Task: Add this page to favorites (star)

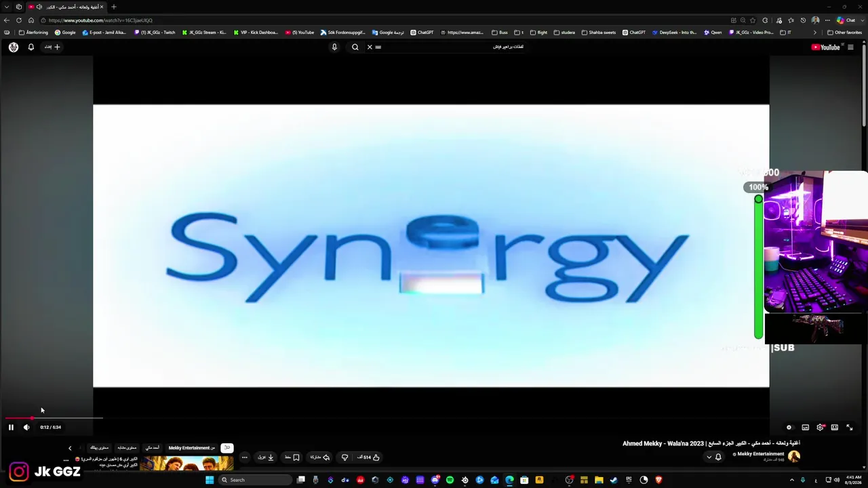Action: (753, 20)
